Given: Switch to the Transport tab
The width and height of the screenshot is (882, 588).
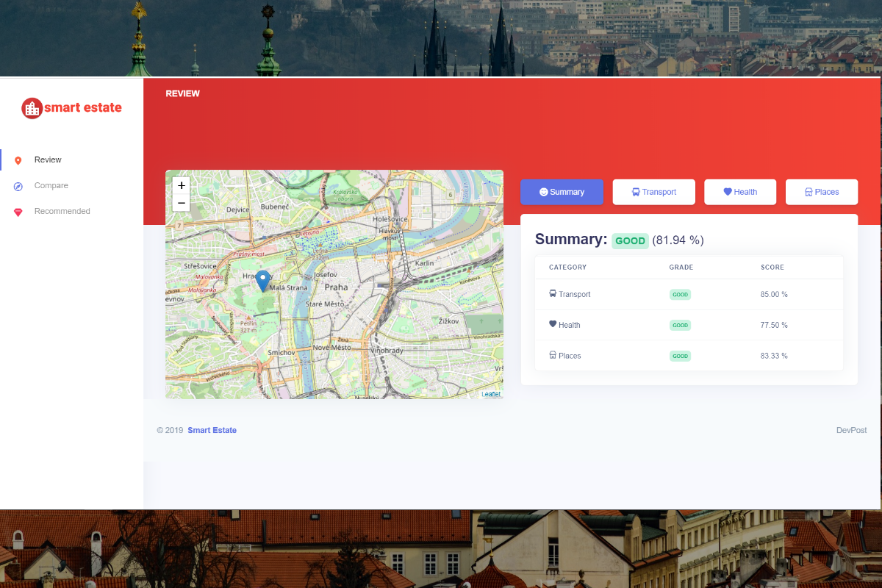Looking at the screenshot, I should (x=654, y=192).
